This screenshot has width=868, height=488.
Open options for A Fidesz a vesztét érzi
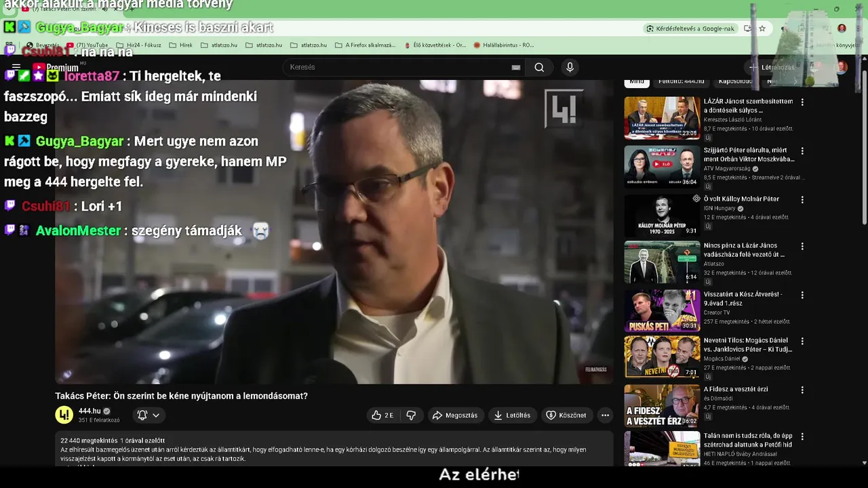[x=802, y=390]
